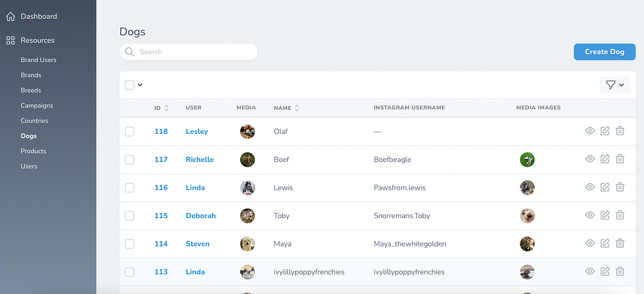Edit the Maya dog record
The width and height of the screenshot is (644, 294).
pyautogui.click(x=605, y=244)
